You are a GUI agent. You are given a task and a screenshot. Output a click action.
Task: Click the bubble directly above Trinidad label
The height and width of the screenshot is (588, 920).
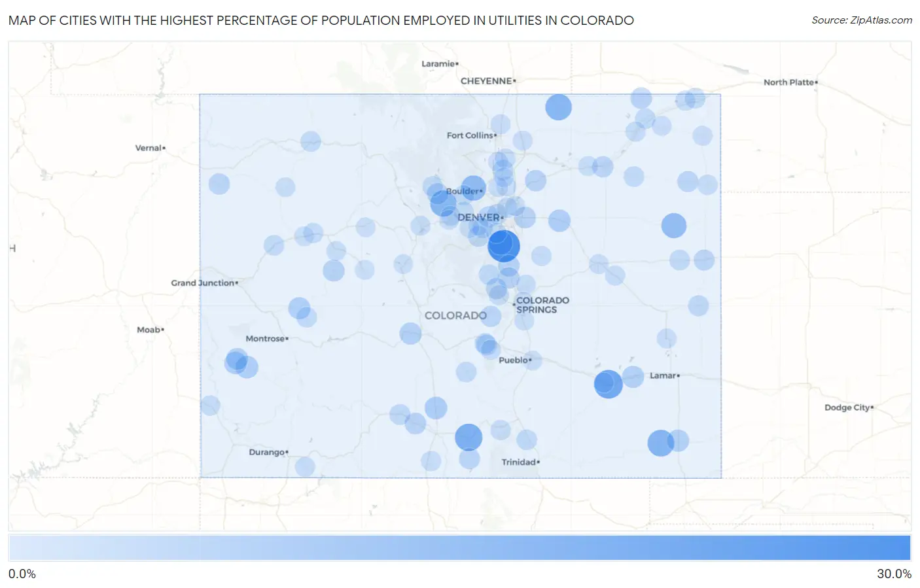[527, 440]
